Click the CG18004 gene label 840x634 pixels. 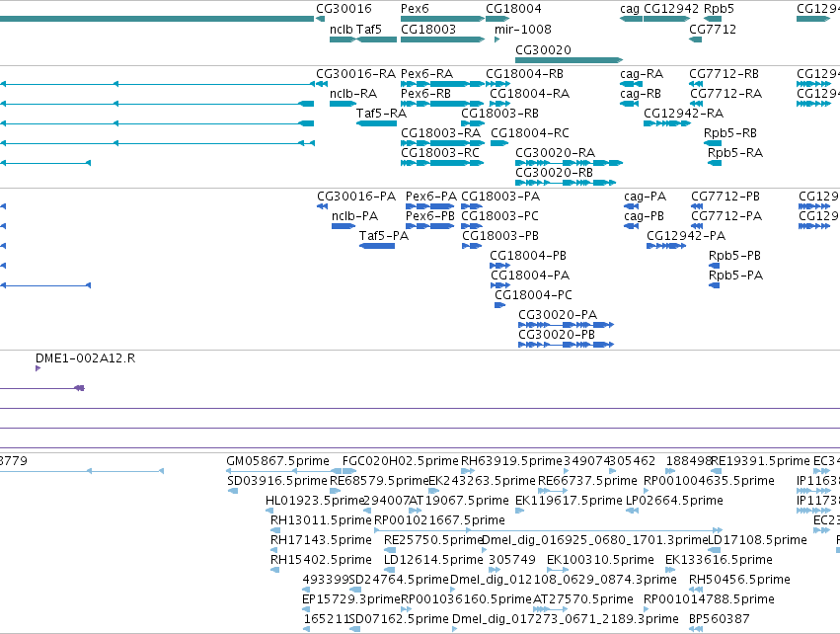tap(513, 9)
